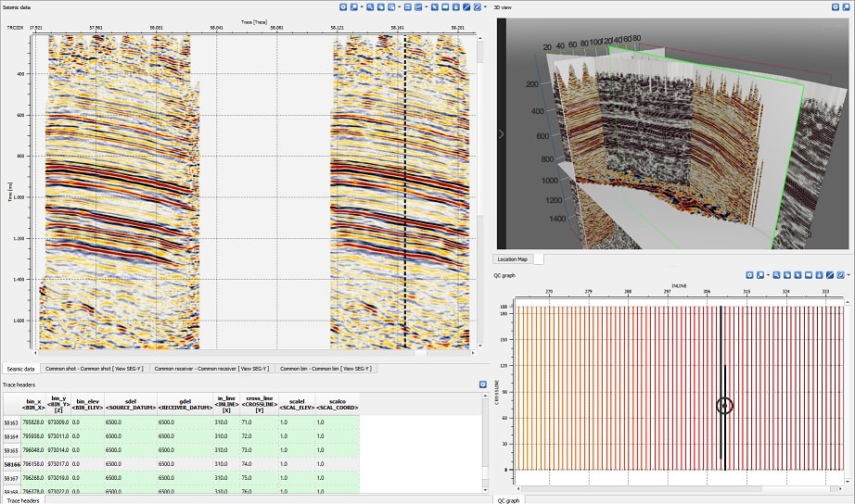This screenshot has width=855, height=504.
Task: Click export download icon in QC graph toolbar
Action: [818, 275]
